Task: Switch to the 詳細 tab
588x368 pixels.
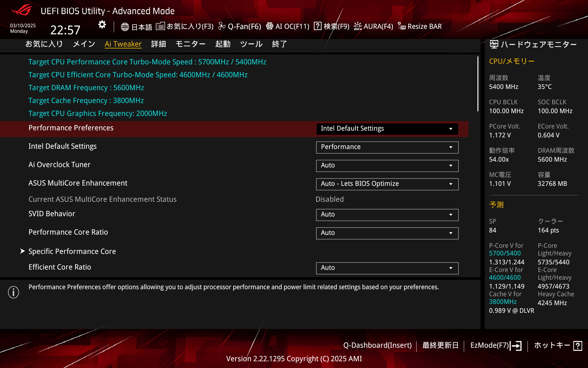Action: click(x=159, y=44)
